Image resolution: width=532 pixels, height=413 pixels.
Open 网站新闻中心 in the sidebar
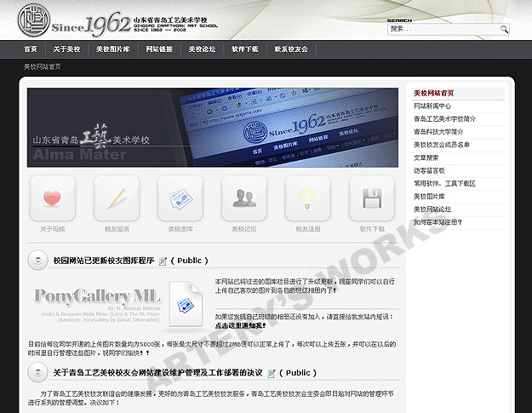point(432,106)
